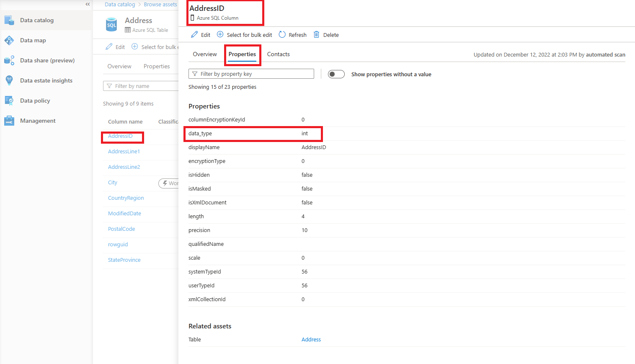Viewport: 635px width, 364px height.
Task: Open the related Address table link
Action: (x=311, y=340)
